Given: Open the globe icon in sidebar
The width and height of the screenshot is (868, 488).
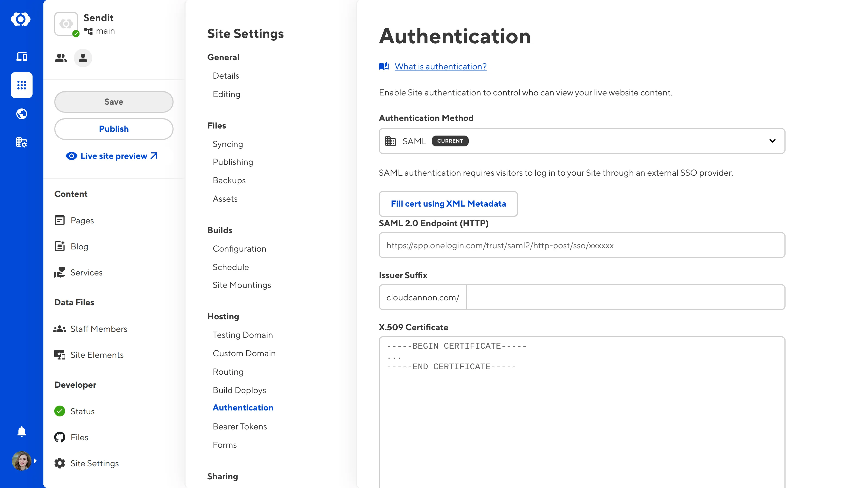Looking at the screenshot, I should [x=22, y=114].
